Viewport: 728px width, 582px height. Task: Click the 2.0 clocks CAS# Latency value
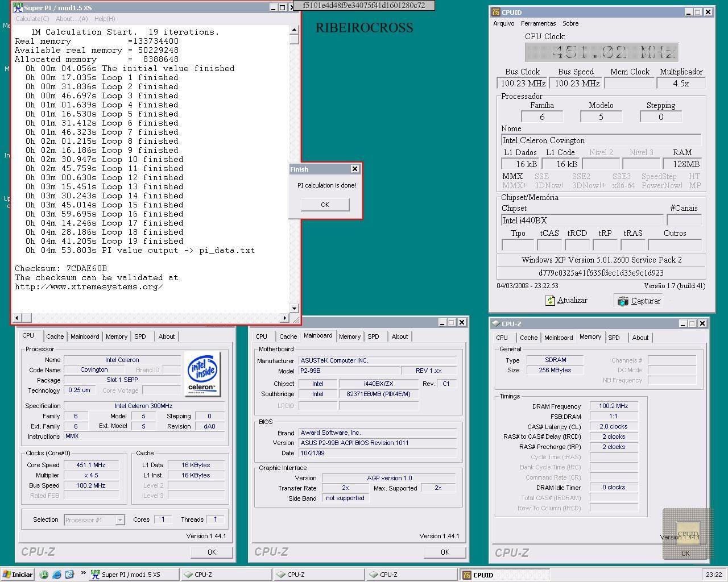tap(614, 426)
